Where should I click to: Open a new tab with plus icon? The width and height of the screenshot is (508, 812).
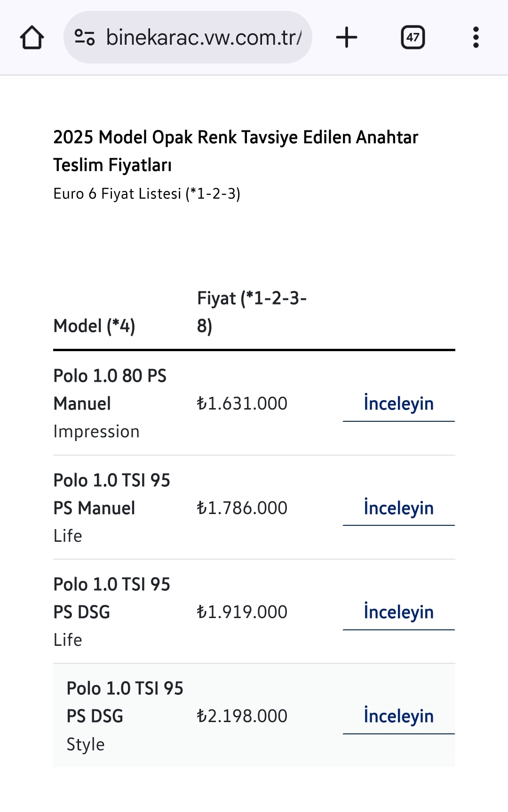(347, 38)
